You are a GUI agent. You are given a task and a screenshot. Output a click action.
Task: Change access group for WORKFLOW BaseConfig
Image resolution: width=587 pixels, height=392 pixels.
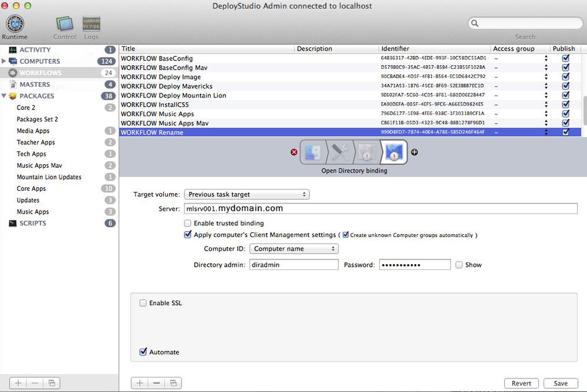546,58
